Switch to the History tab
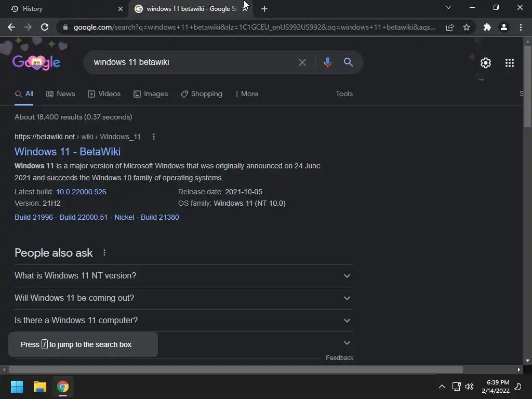532x399 pixels. pos(64,9)
